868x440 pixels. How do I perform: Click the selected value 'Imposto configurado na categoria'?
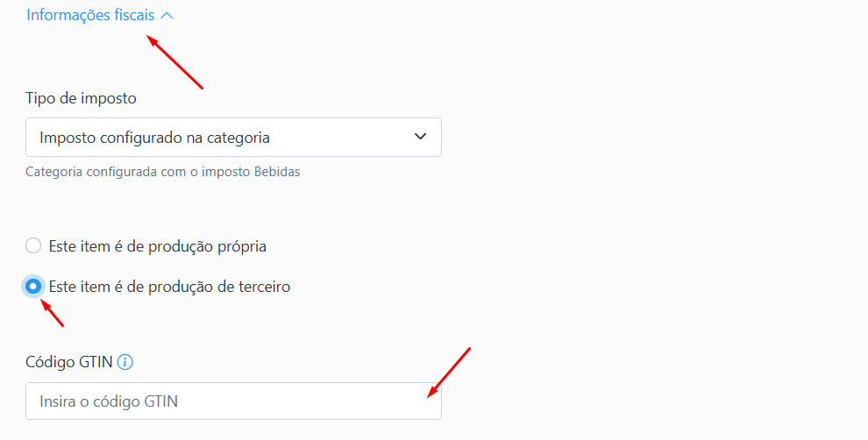point(154,138)
